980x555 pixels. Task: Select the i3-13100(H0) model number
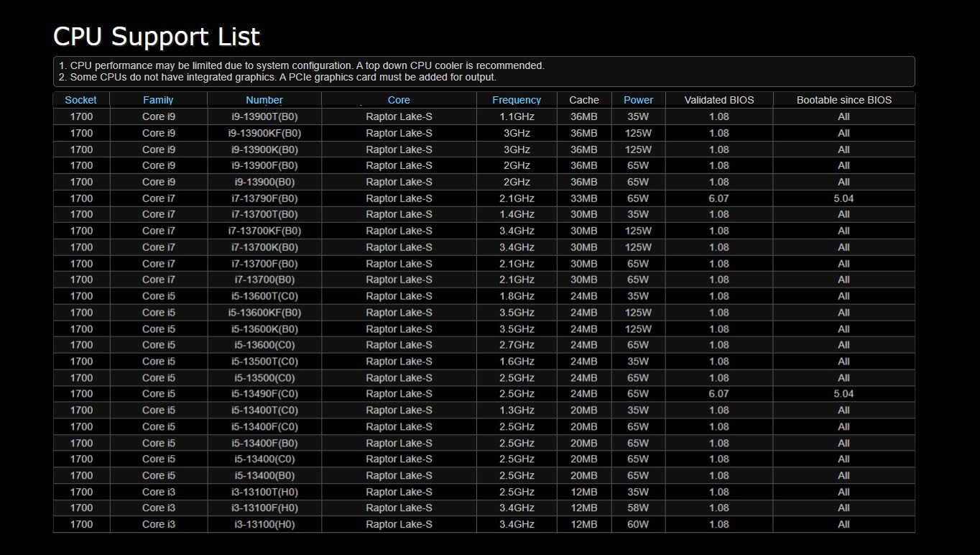pyautogui.click(x=264, y=525)
